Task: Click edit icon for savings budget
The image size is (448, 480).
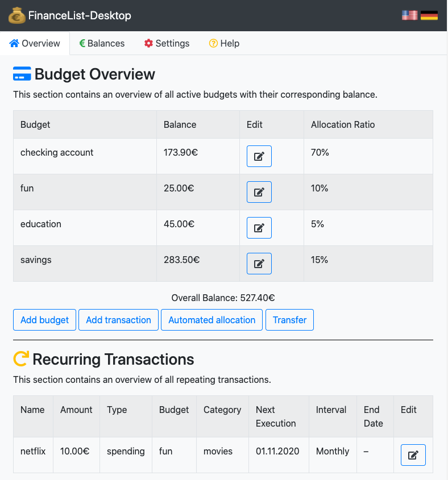Action: click(259, 264)
